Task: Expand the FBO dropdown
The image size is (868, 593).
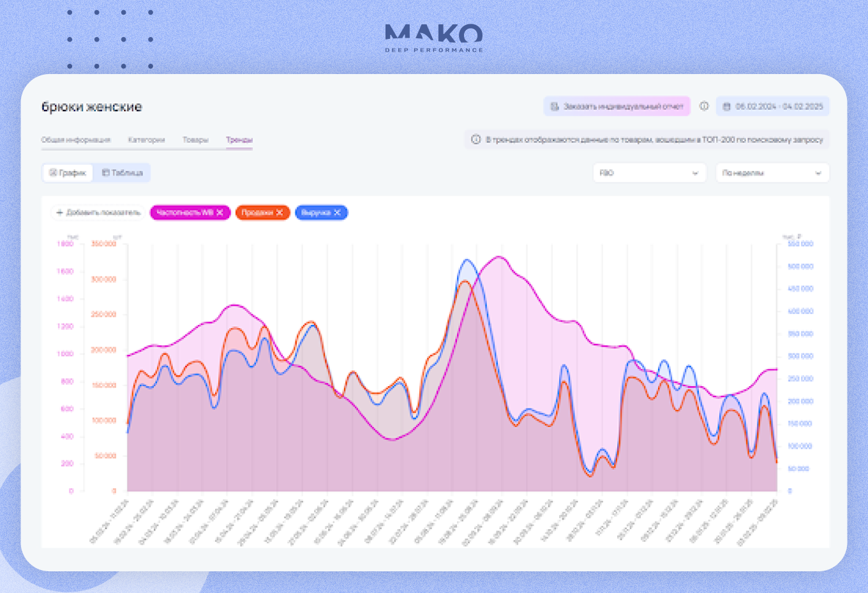Action: click(649, 173)
